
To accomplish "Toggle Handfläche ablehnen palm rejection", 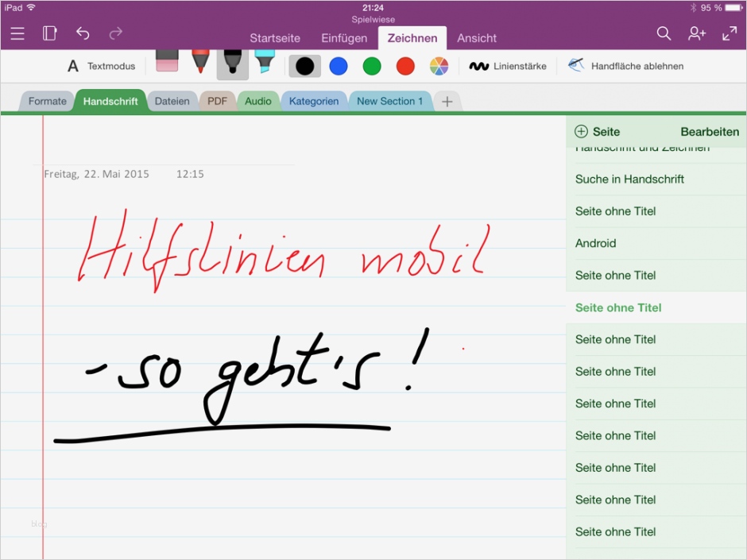I will [x=626, y=66].
